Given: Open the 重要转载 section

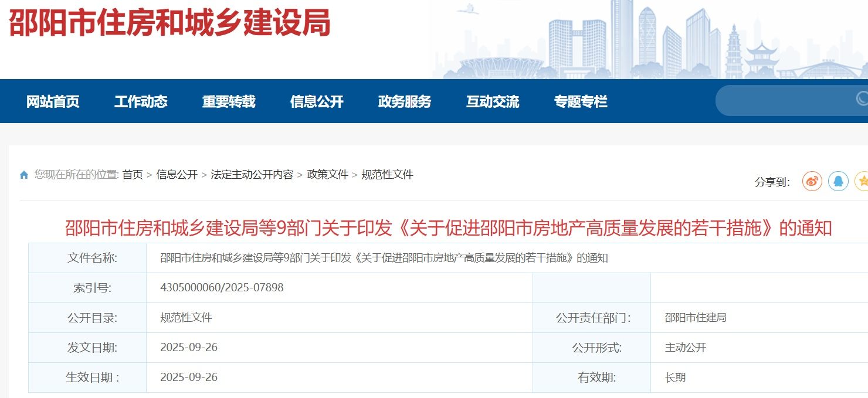Looking at the screenshot, I should point(228,101).
